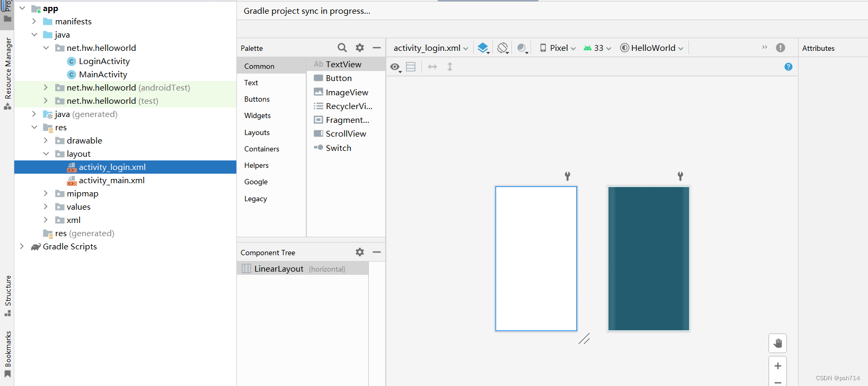Viewport: 868px width, 386px height.
Task: Open Component Tree settings gear
Action: [x=360, y=252]
